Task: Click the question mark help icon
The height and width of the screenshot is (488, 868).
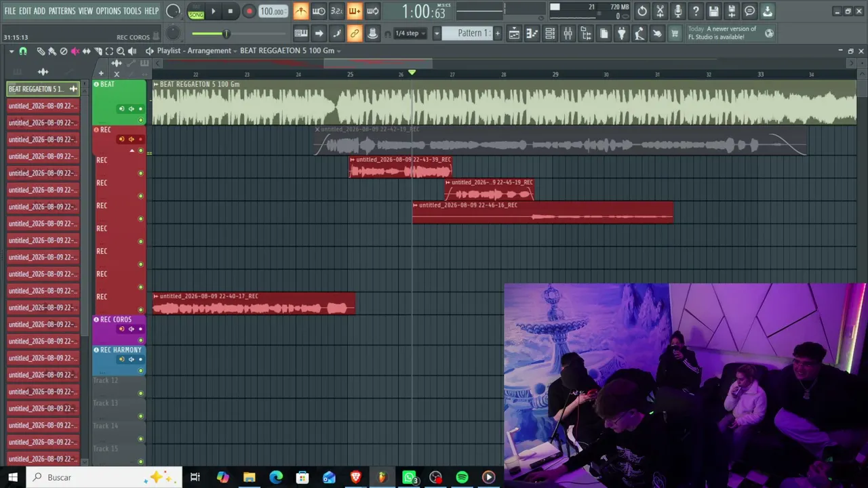Action: pos(696,11)
